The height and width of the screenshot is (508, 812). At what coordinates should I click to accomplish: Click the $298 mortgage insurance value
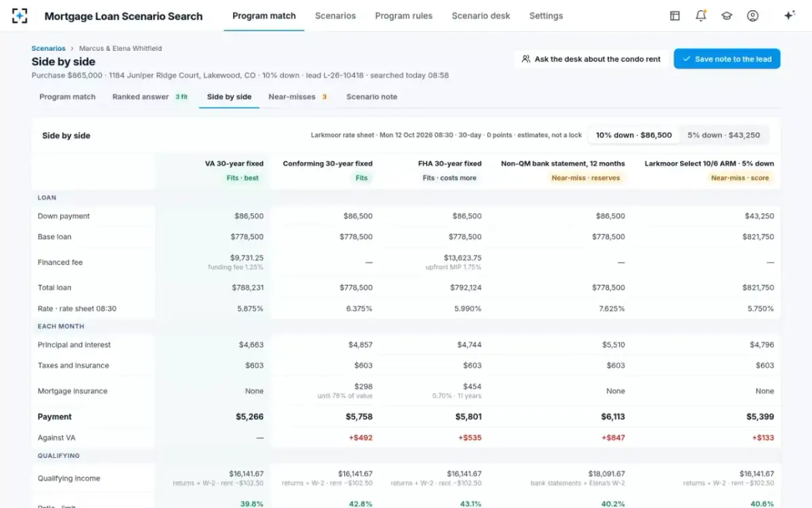tap(364, 387)
